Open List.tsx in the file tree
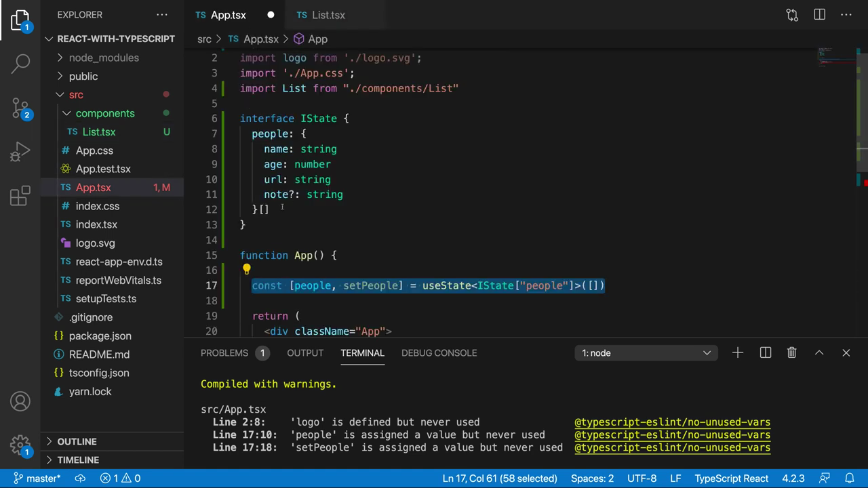The height and width of the screenshot is (488, 868). click(111, 132)
